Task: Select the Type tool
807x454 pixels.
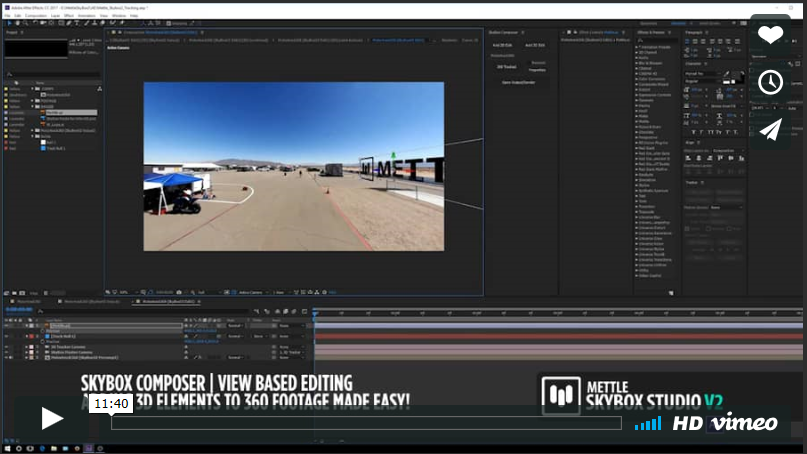Action: (x=77, y=23)
